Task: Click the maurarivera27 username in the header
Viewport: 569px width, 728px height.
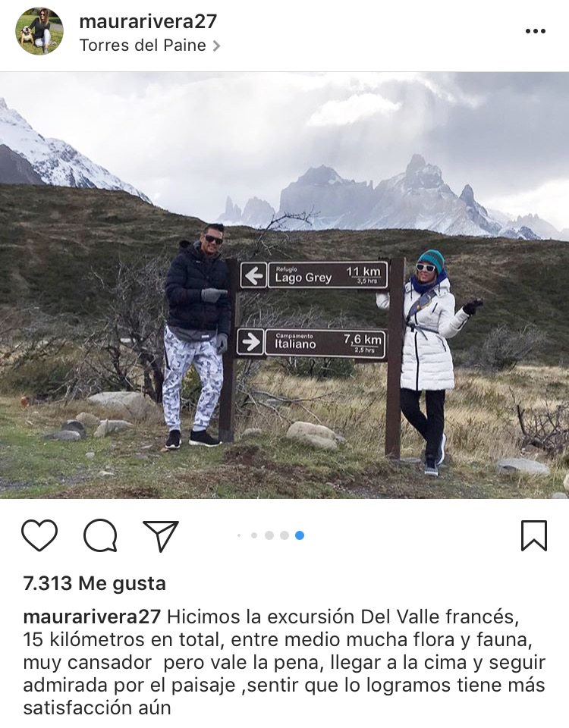Action: pos(148,21)
